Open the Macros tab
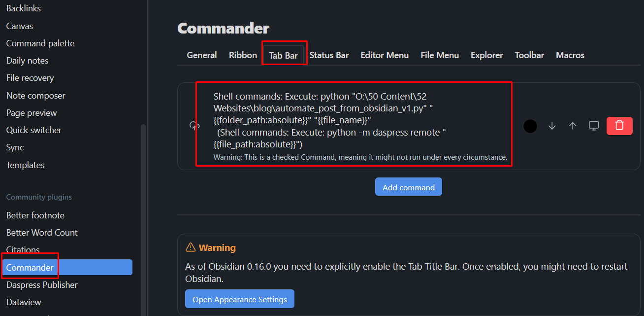 click(570, 55)
